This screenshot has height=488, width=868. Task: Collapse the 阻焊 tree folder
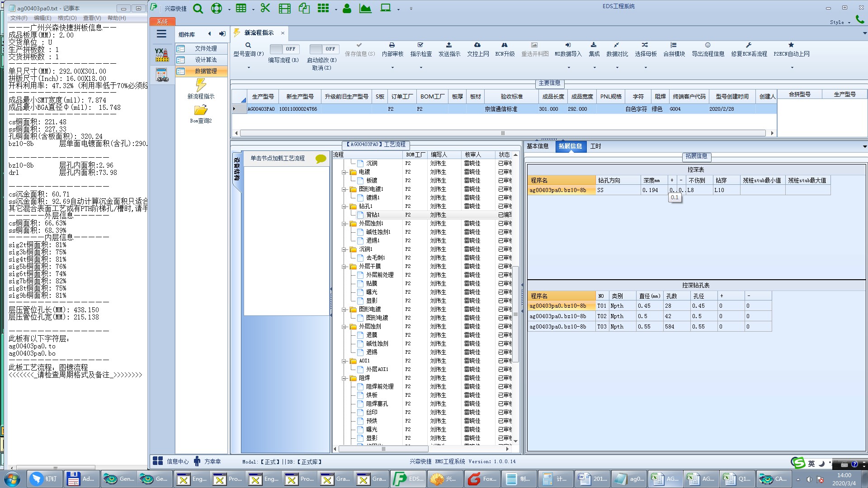tap(344, 378)
